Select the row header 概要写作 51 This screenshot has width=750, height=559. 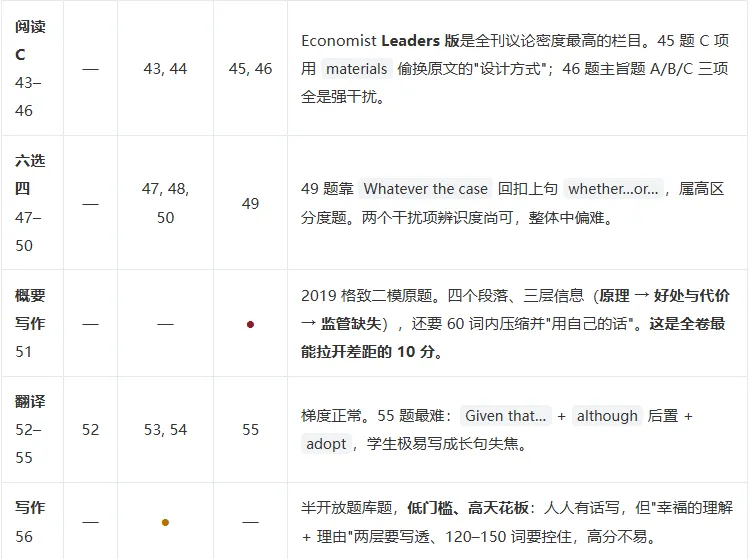pos(33,323)
